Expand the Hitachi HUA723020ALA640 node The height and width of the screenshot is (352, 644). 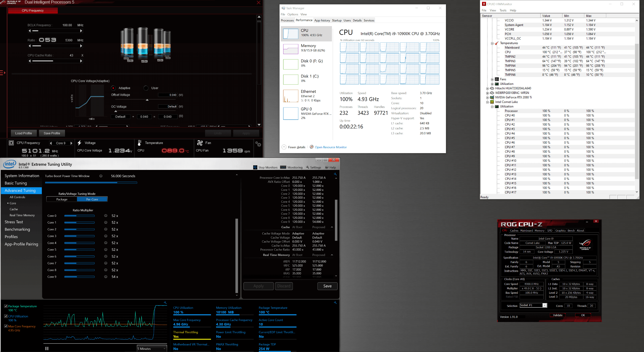pyautogui.click(x=487, y=88)
